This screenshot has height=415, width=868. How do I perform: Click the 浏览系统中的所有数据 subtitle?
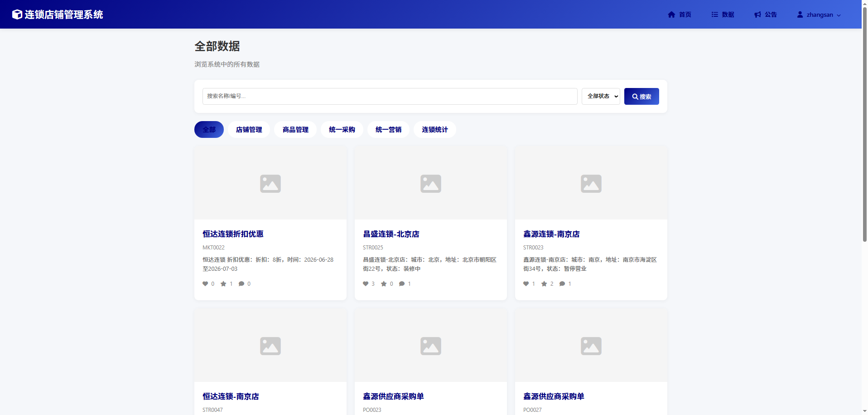point(227,64)
